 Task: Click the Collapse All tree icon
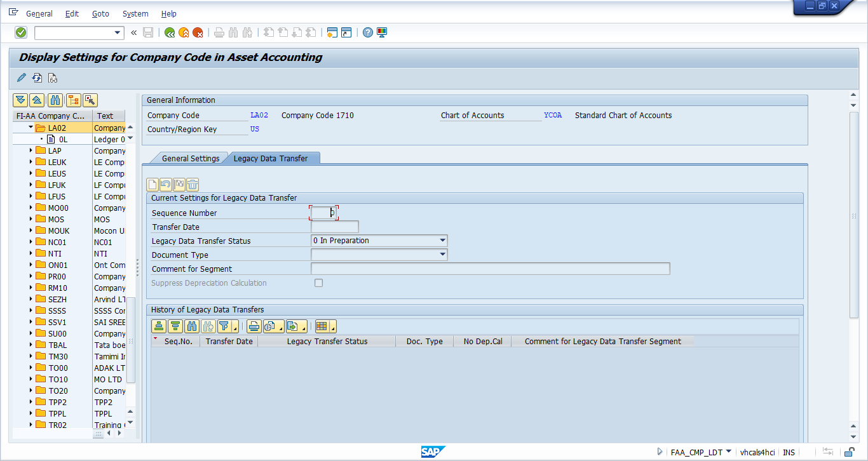tap(37, 100)
